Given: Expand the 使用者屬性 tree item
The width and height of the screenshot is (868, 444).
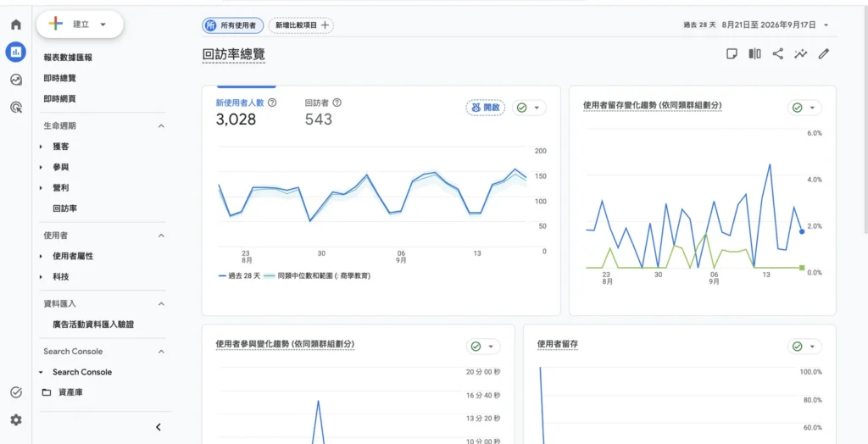Looking at the screenshot, I should click(41, 257).
